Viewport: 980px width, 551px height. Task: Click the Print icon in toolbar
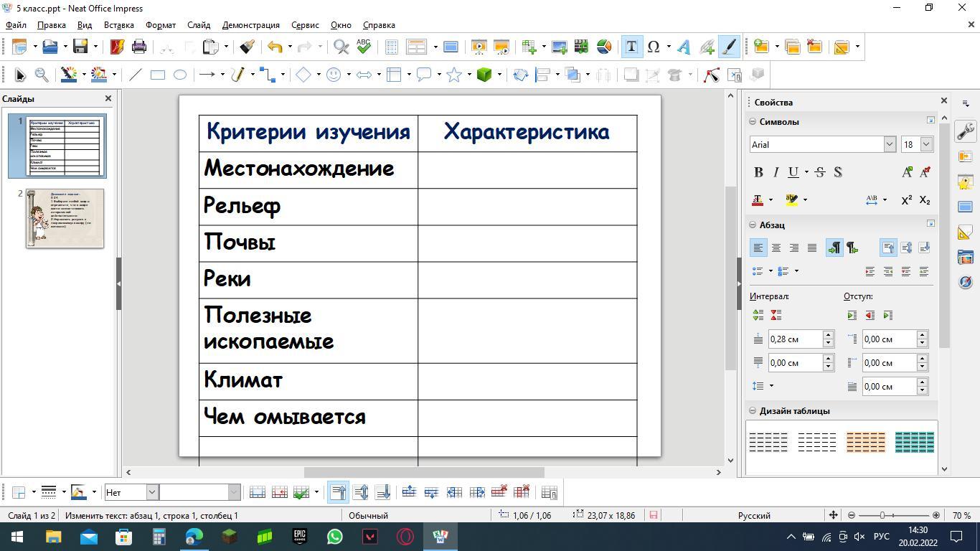pos(139,47)
